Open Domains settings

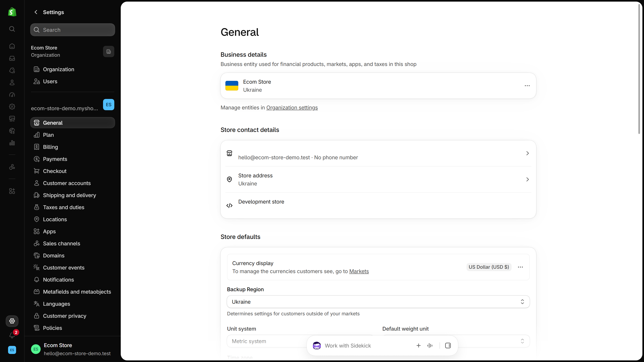click(72, 256)
